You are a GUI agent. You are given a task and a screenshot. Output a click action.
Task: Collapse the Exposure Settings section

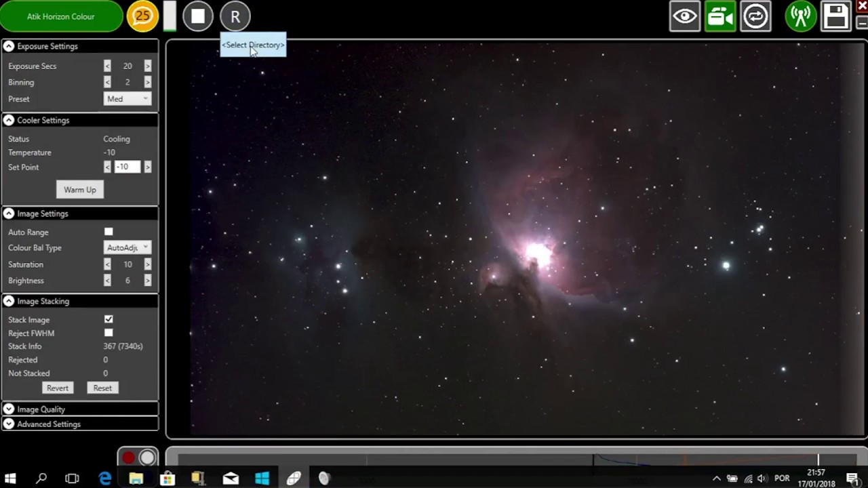(x=9, y=46)
